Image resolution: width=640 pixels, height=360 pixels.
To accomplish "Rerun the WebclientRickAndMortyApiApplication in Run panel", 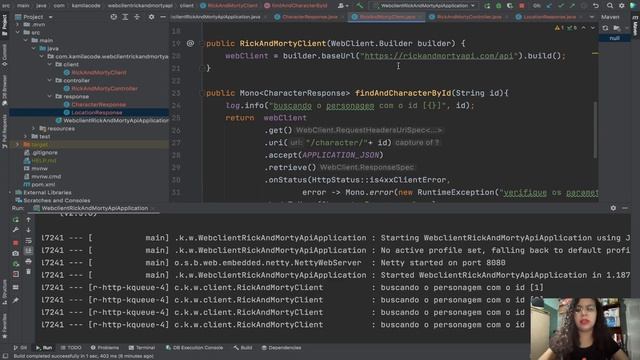I will (x=16, y=220).
